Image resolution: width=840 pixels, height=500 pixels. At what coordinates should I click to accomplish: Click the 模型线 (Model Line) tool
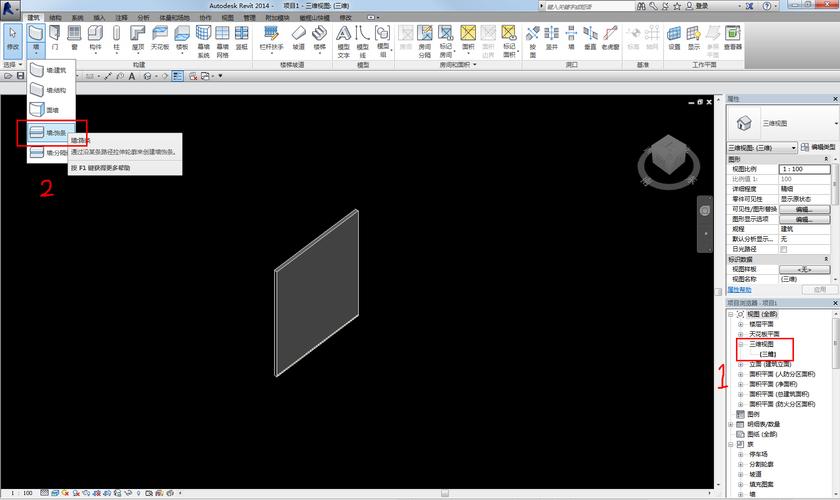363,41
